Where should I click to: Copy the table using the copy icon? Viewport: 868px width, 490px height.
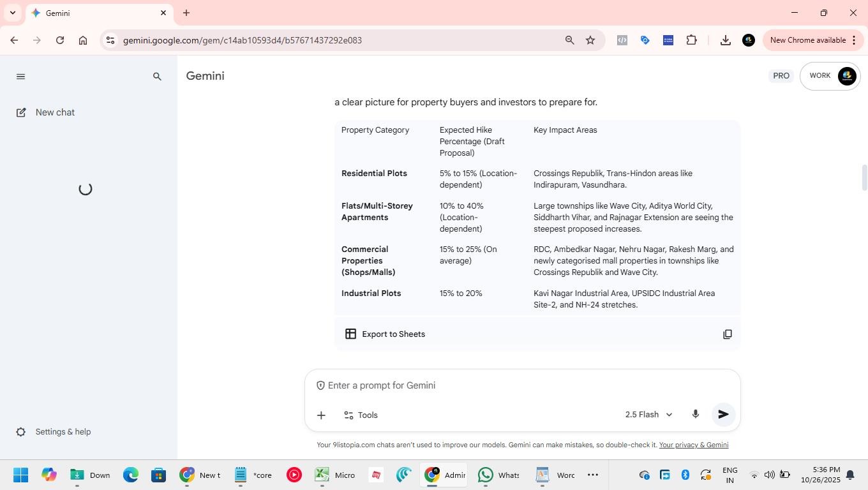(727, 334)
